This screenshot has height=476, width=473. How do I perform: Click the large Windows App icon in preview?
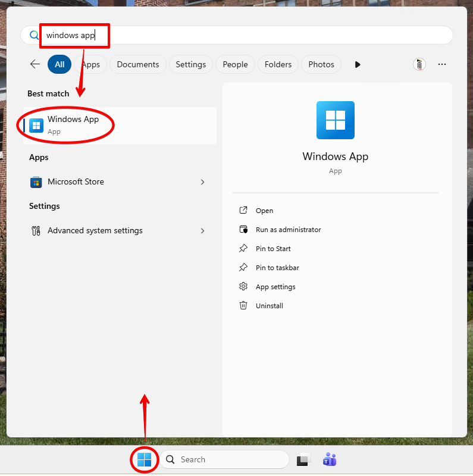pyautogui.click(x=335, y=120)
